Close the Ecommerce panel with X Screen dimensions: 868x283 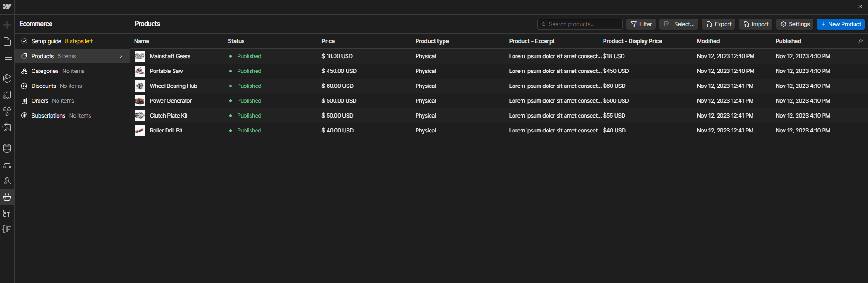(860, 7)
